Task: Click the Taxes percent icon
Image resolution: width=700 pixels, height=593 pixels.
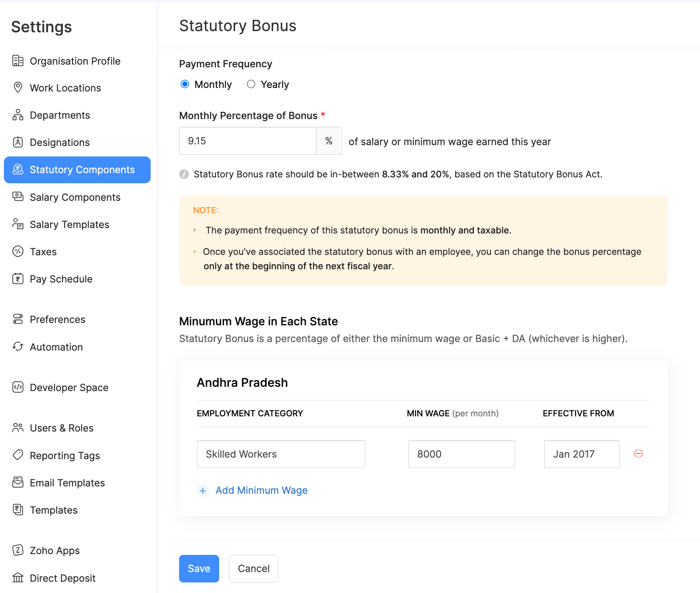Action: coord(18,251)
